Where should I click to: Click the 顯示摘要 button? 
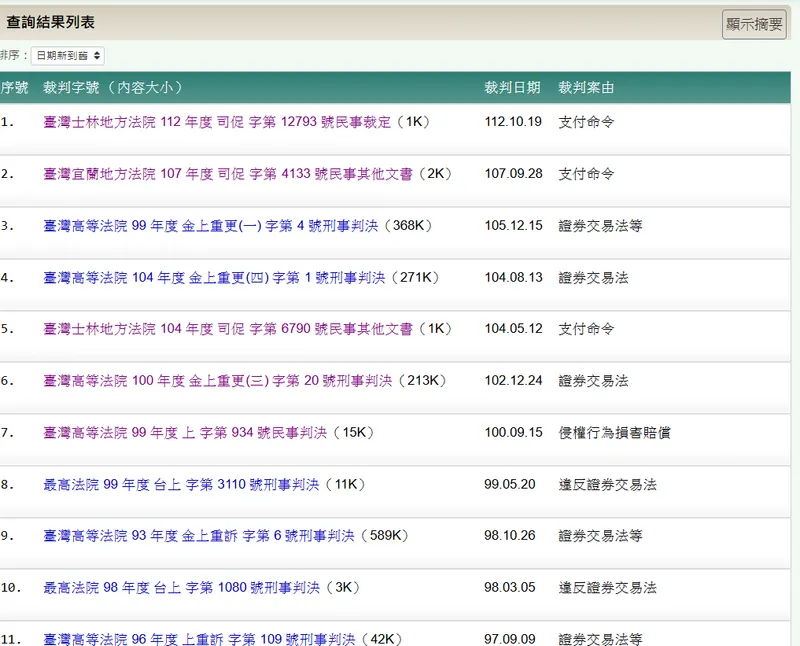click(x=754, y=25)
